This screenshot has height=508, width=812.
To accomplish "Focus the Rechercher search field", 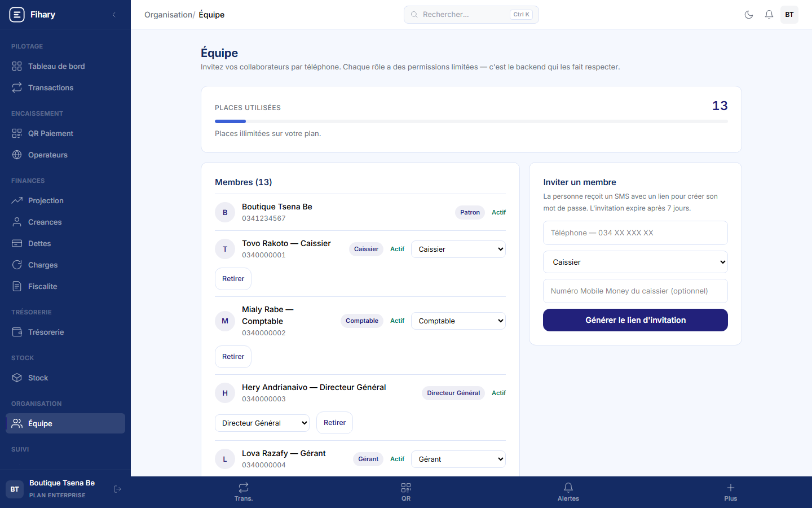I will click(x=471, y=15).
